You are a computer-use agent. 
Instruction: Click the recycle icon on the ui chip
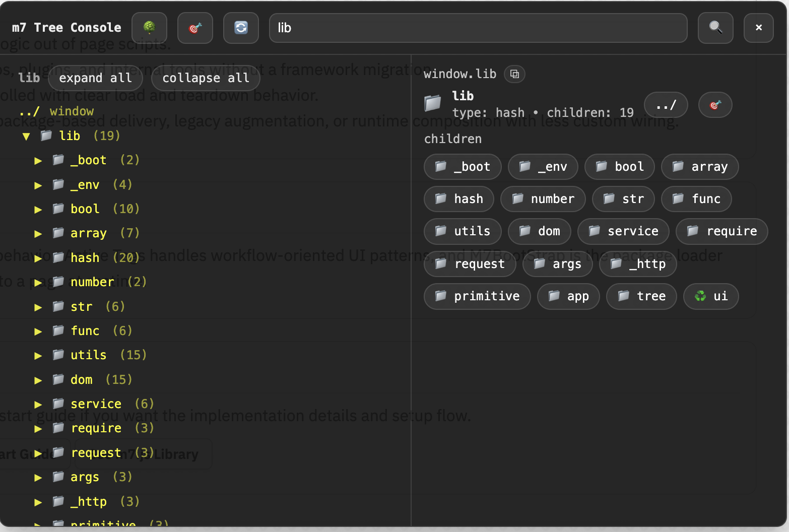tap(701, 296)
